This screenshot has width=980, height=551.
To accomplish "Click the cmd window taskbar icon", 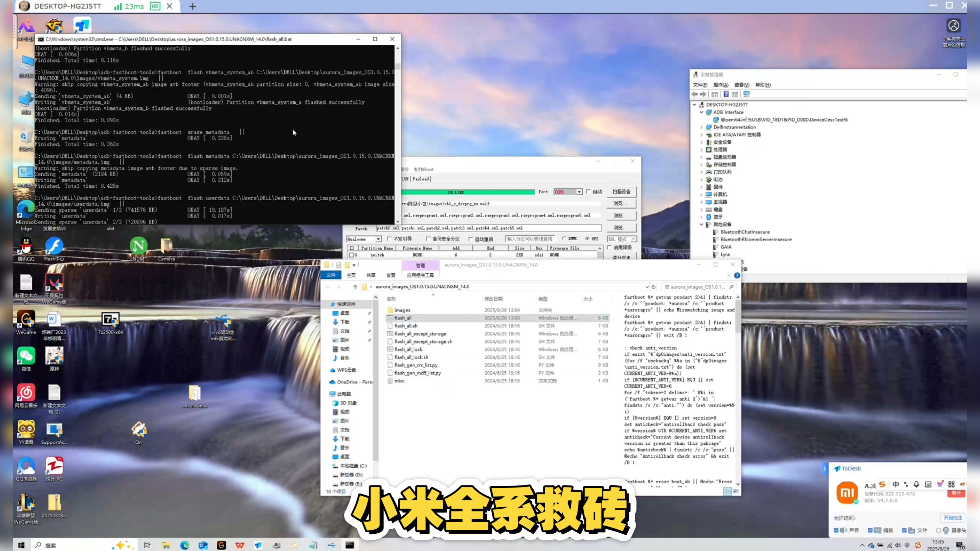I will point(350,545).
